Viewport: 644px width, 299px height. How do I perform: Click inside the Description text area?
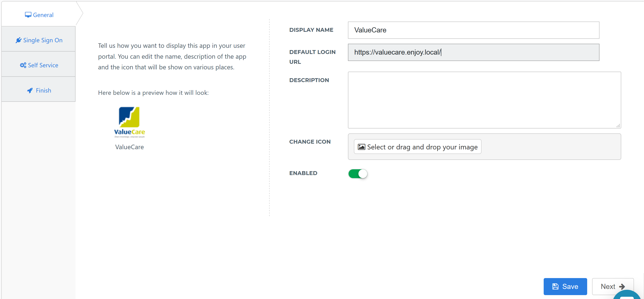coord(484,100)
